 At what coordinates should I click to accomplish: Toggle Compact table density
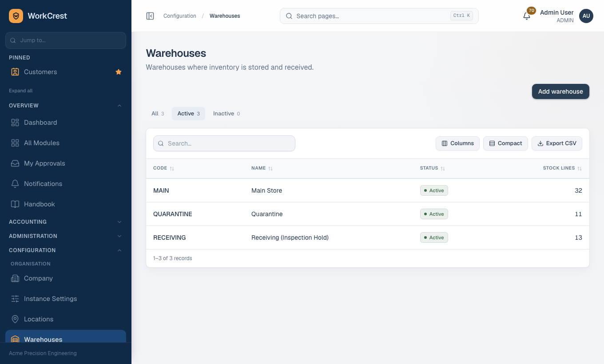click(x=505, y=143)
